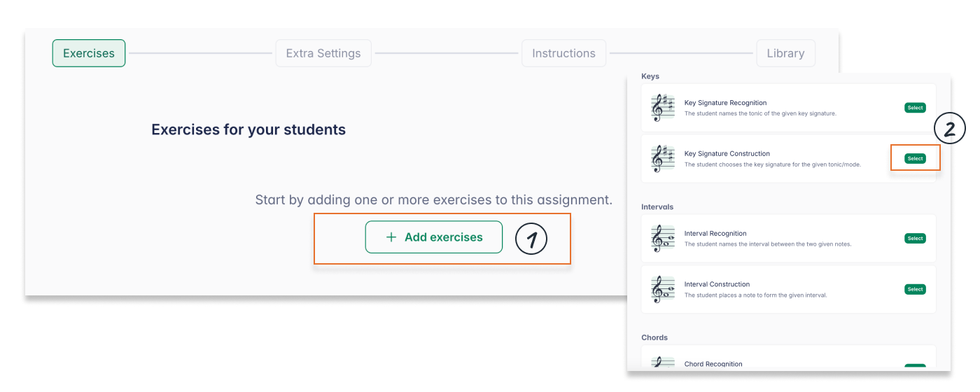Go to the Instructions step
Image resolution: width=980 pixels, height=392 pixels.
tap(563, 53)
